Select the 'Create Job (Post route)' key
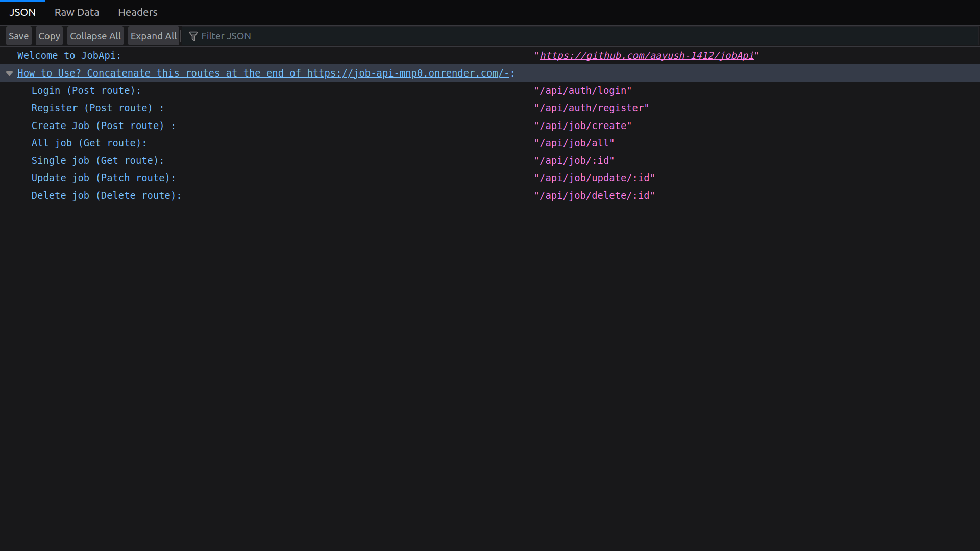980x551 pixels. tap(103, 126)
